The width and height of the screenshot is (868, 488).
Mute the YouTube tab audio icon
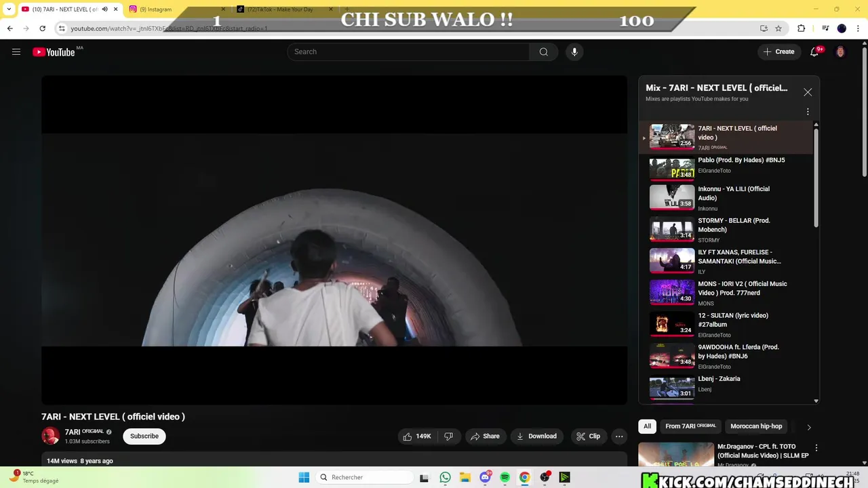coord(104,9)
